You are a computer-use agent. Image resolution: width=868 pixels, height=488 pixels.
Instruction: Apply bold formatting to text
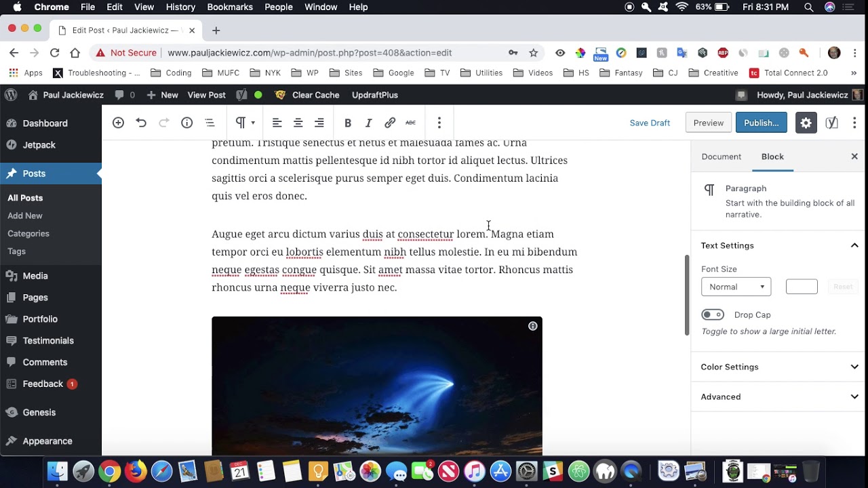click(348, 123)
